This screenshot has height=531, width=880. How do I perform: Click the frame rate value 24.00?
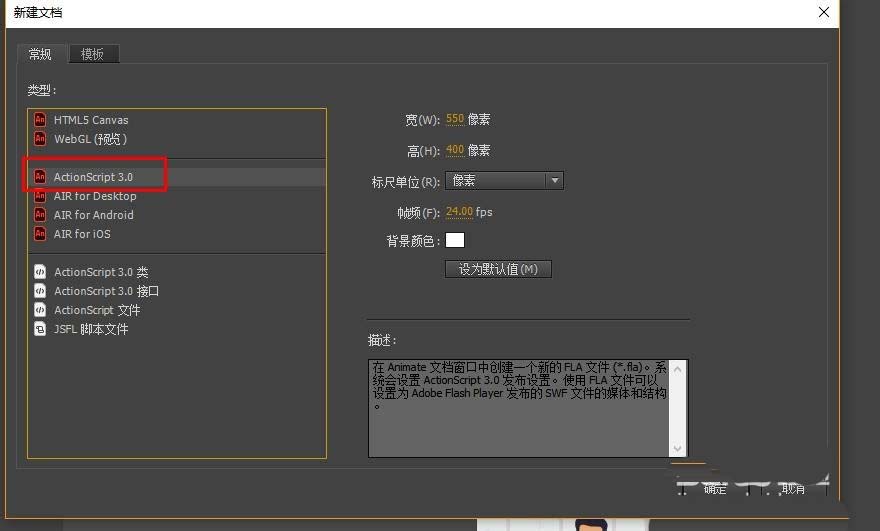click(x=459, y=212)
